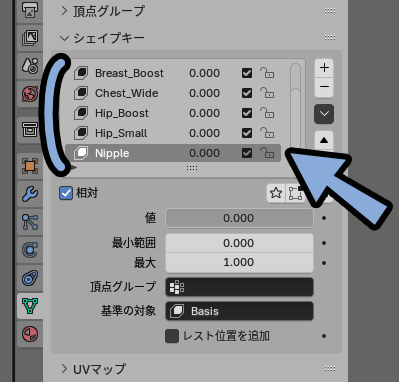This screenshot has width=399, height=382.
Task: Click the 基準の対象 Basis field
Action: pos(239,311)
